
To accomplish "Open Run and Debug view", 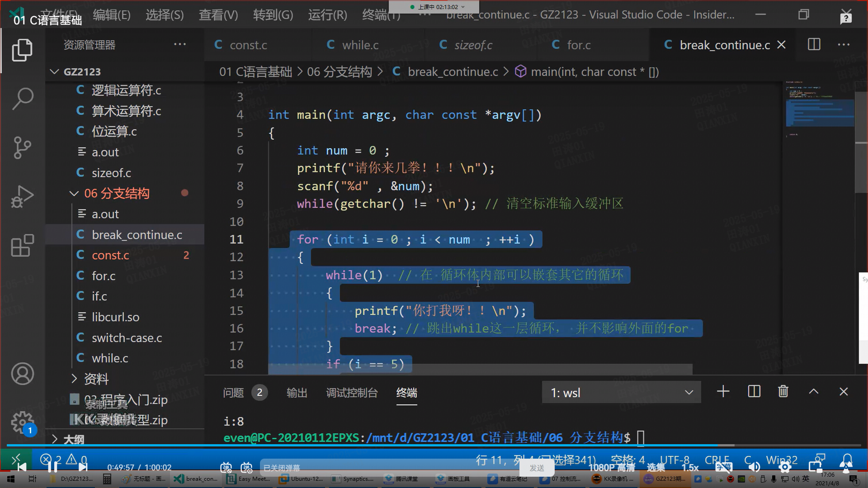I will coord(22,197).
